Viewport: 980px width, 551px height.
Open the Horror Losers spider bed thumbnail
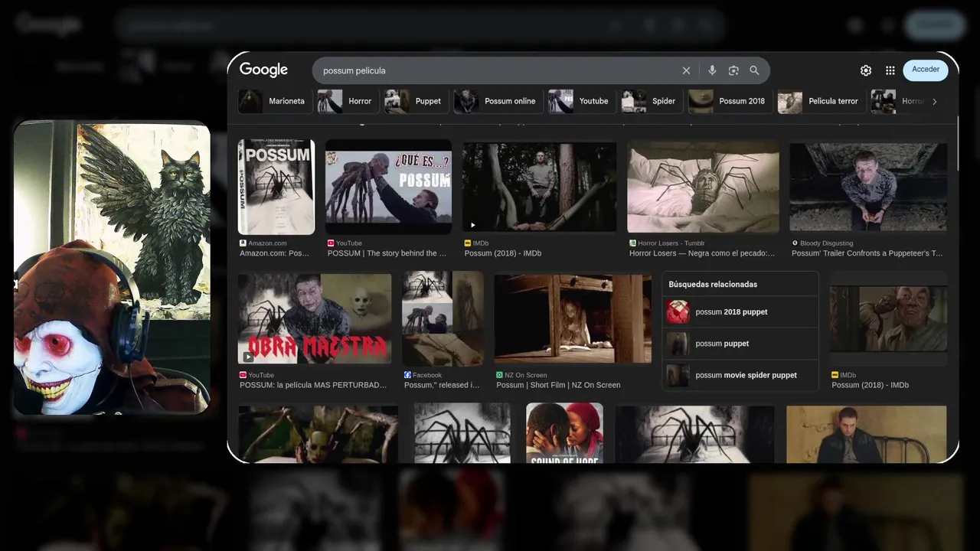pyautogui.click(x=703, y=187)
